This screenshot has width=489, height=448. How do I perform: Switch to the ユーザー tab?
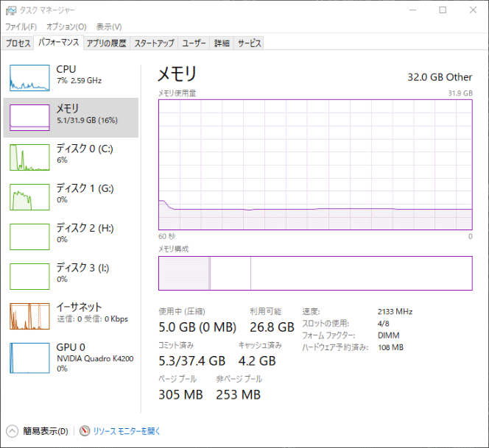(194, 43)
